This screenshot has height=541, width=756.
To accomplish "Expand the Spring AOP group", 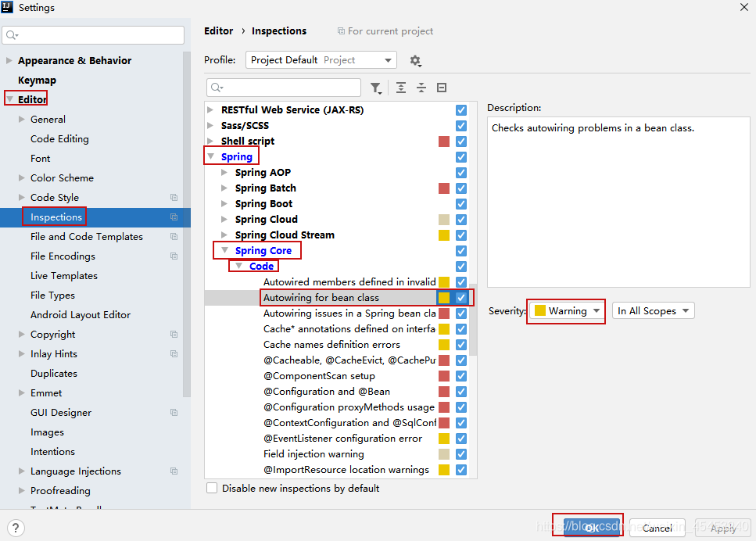I will (224, 172).
